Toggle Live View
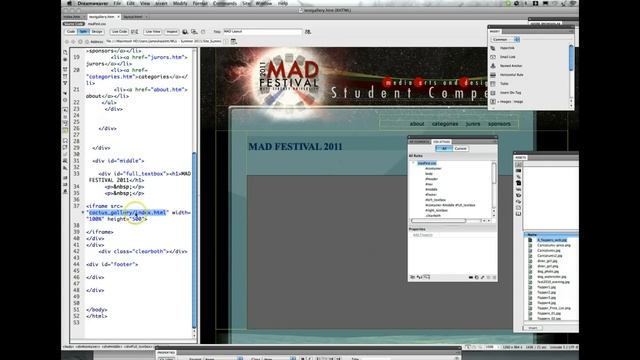Screen dimensions: 640x360 (x=153, y=31)
